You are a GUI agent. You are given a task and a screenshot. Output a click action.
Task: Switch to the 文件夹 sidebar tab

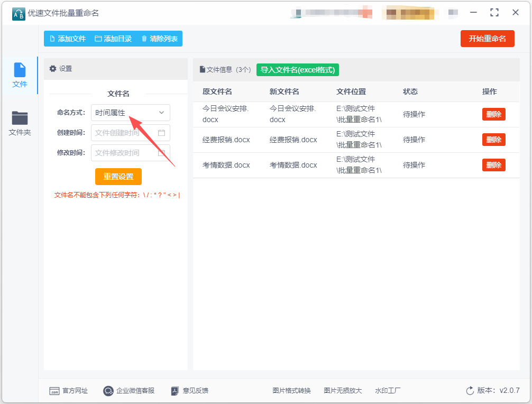pyautogui.click(x=20, y=123)
